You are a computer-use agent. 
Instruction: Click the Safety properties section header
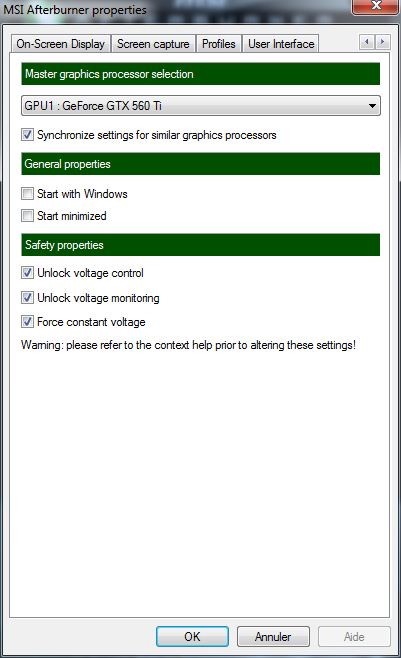tap(200, 245)
